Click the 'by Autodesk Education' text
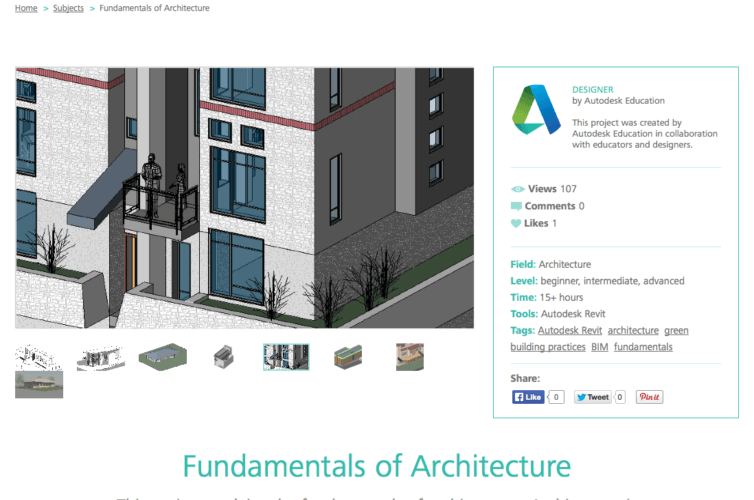This screenshot has width=754, height=500. pyautogui.click(x=618, y=101)
